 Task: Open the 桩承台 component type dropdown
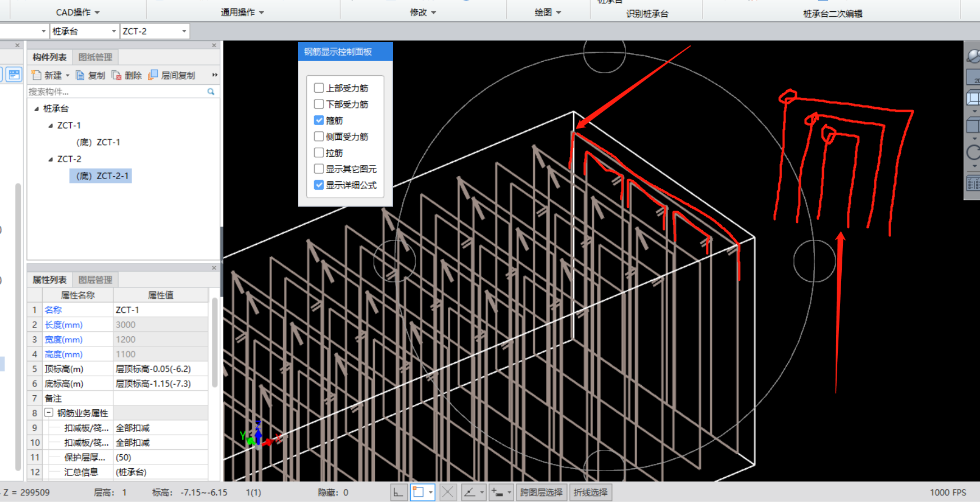114,31
